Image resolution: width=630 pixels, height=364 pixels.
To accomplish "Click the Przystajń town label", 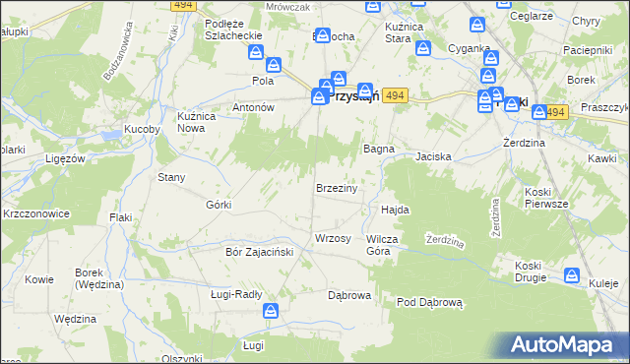I will point(354,96).
